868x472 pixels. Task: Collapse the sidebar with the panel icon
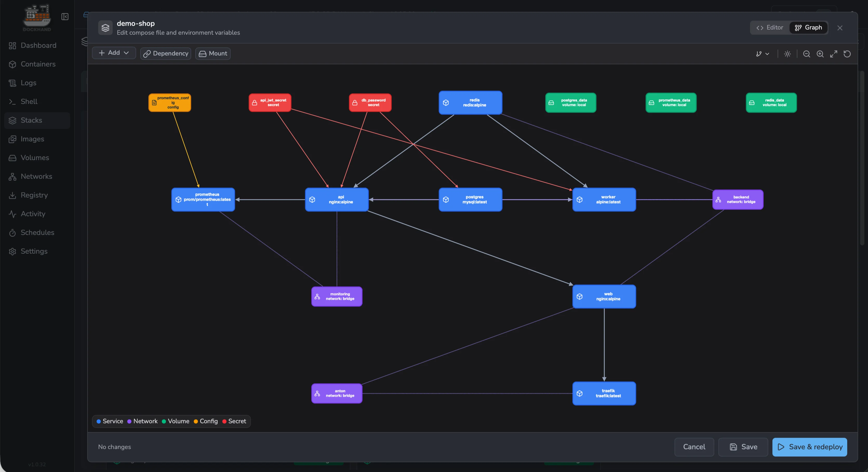pos(65,17)
